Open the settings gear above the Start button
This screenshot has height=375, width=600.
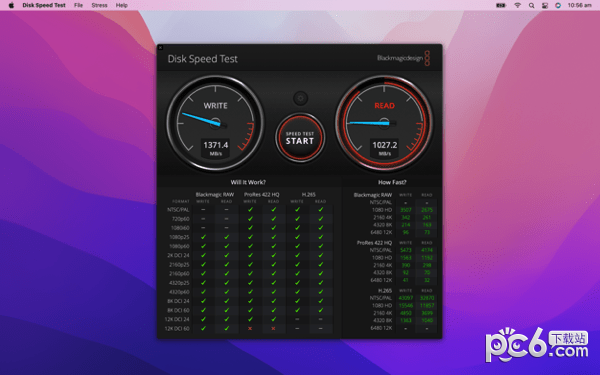click(300, 98)
